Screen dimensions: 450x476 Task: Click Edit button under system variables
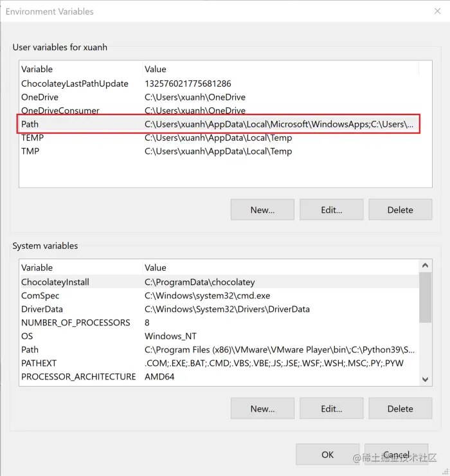click(x=331, y=408)
